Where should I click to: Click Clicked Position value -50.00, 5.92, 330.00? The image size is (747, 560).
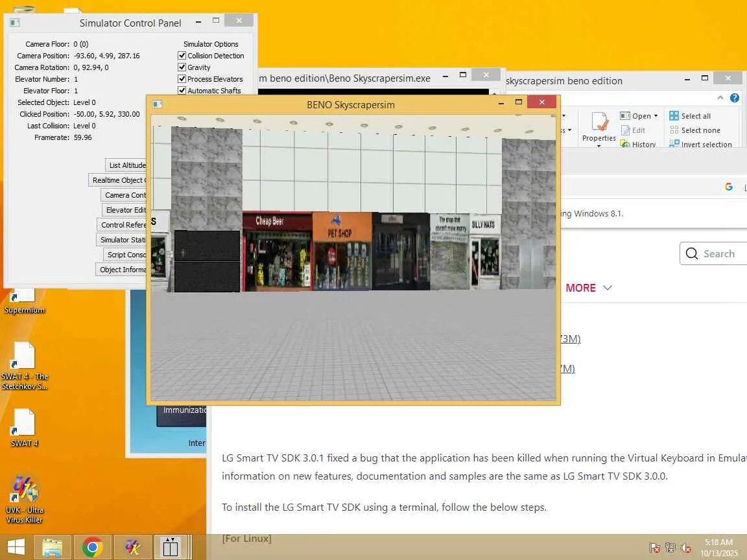pyautogui.click(x=107, y=114)
